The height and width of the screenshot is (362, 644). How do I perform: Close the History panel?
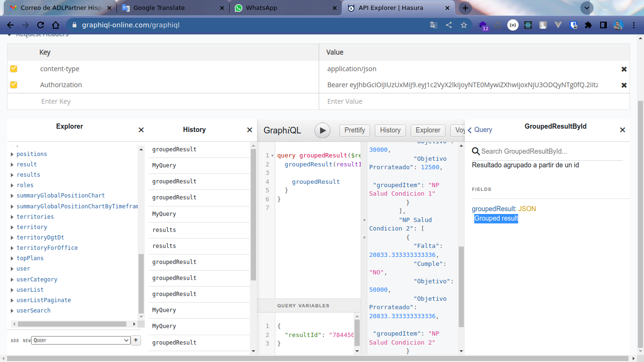tap(250, 130)
